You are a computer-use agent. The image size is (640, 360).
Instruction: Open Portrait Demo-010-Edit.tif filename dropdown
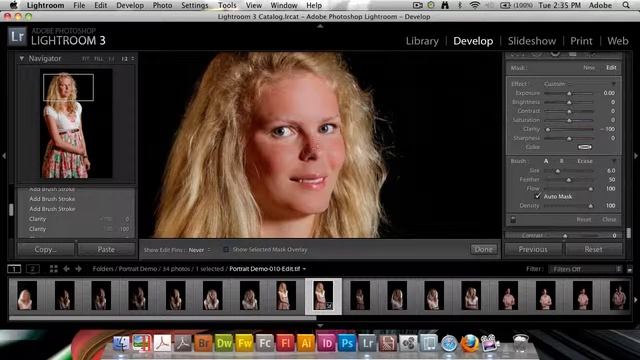pyautogui.click(x=267, y=269)
